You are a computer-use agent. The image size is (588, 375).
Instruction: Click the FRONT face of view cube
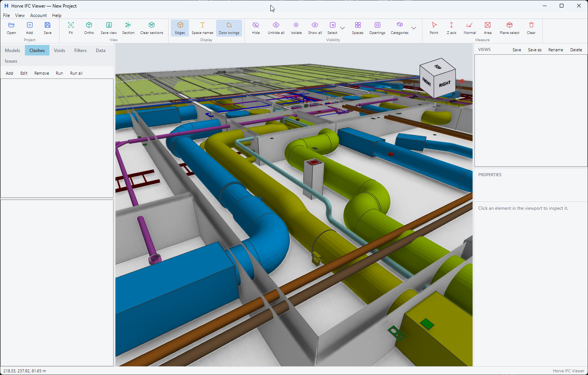(x=427, y=81)
